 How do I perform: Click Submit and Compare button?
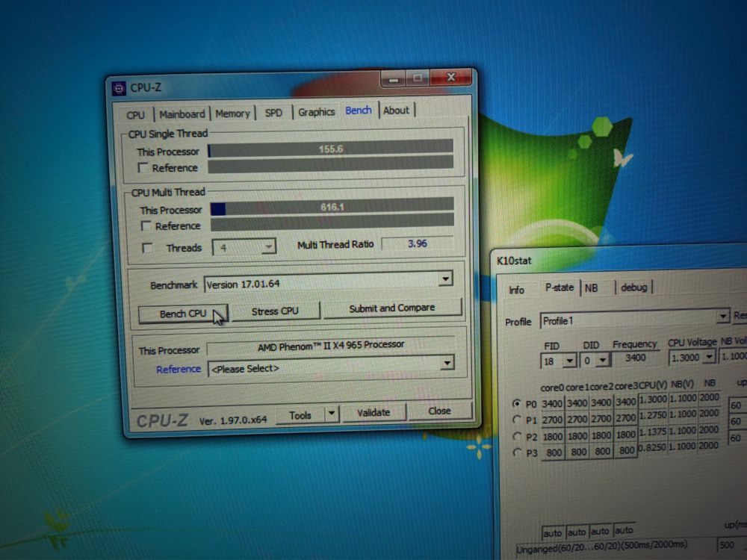pyautogui.click(x=393, y=308)
